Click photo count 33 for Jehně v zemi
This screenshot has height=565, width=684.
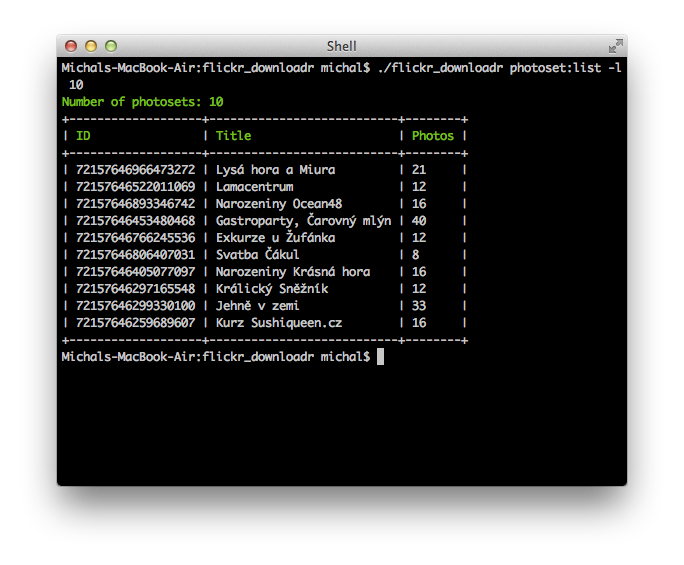(419, 306)
